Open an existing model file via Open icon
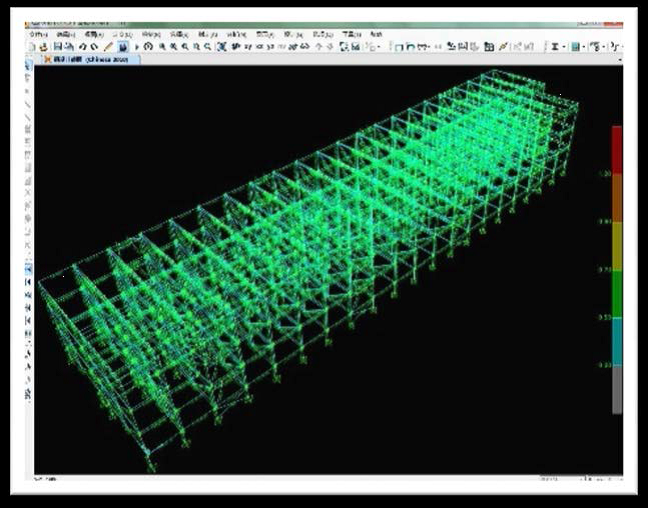The image size is (648, 508). point(43,47)
